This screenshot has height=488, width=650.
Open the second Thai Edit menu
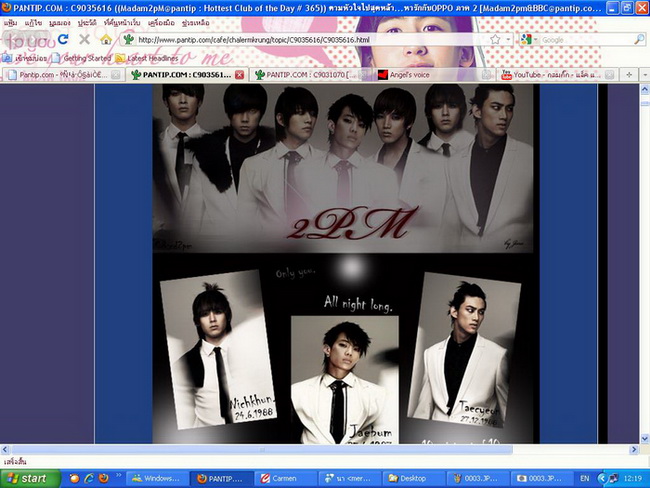33,23
